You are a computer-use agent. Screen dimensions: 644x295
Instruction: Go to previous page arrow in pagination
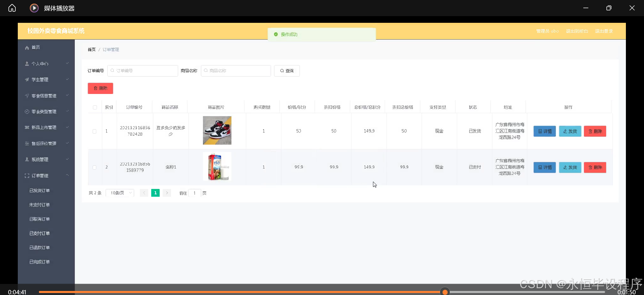144,193
